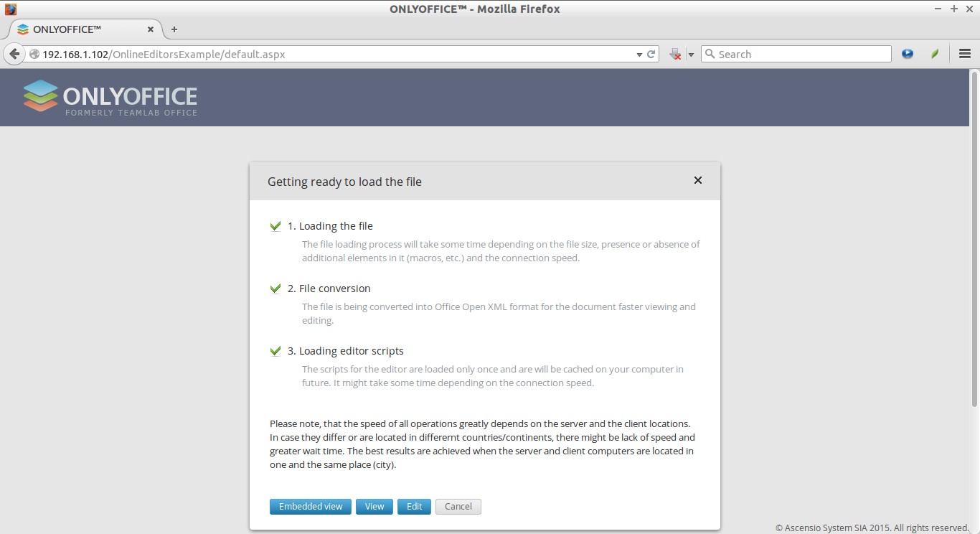Maximize the Firefox window with the plus control
Viewport: 980px width, 534px height.
coord(953,9)
